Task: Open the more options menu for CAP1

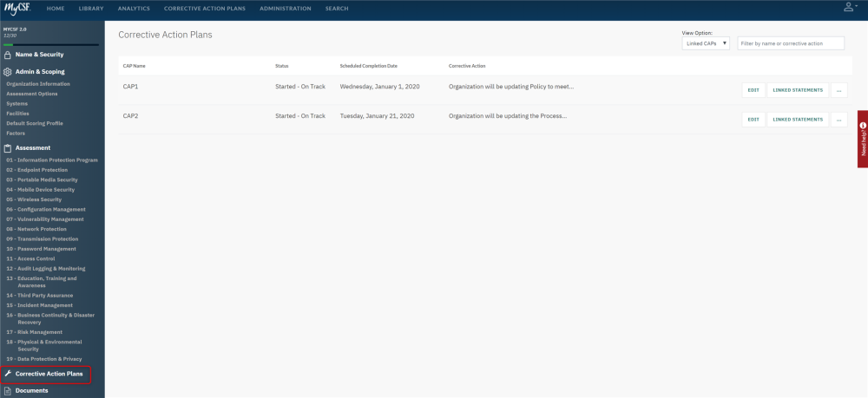Action: click(x=839, y=90)
